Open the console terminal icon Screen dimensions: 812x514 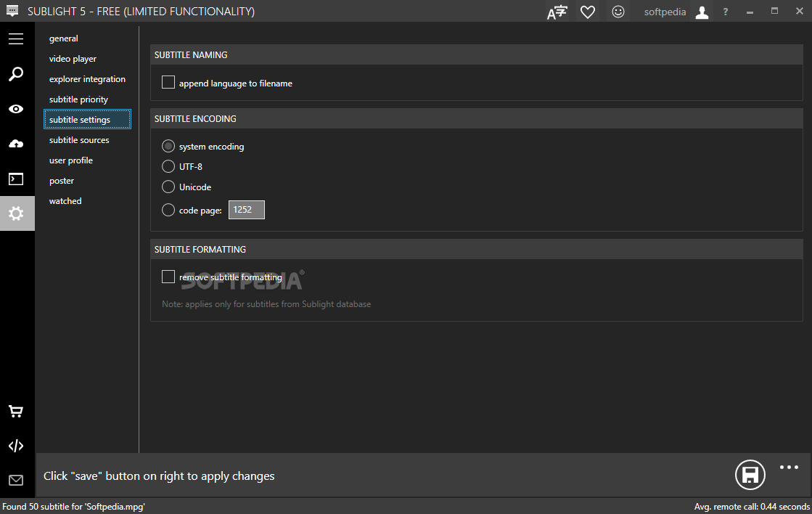(16, 179)
